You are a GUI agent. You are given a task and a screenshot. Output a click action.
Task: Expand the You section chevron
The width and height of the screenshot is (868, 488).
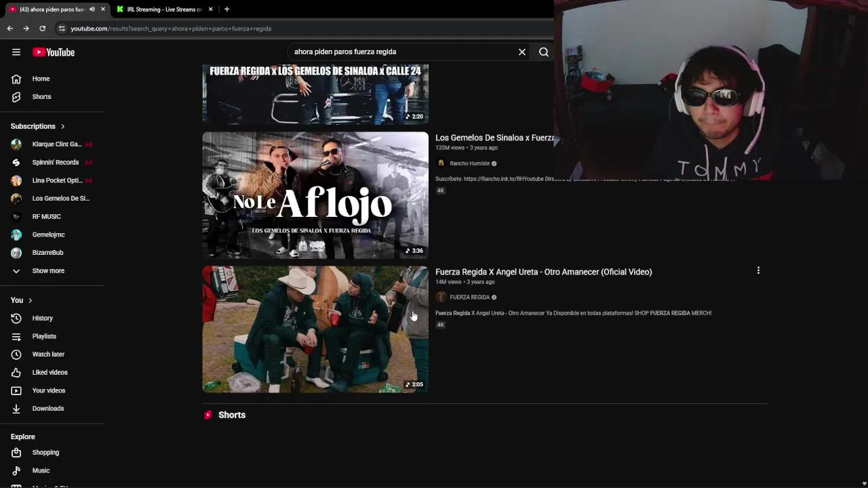31,300
